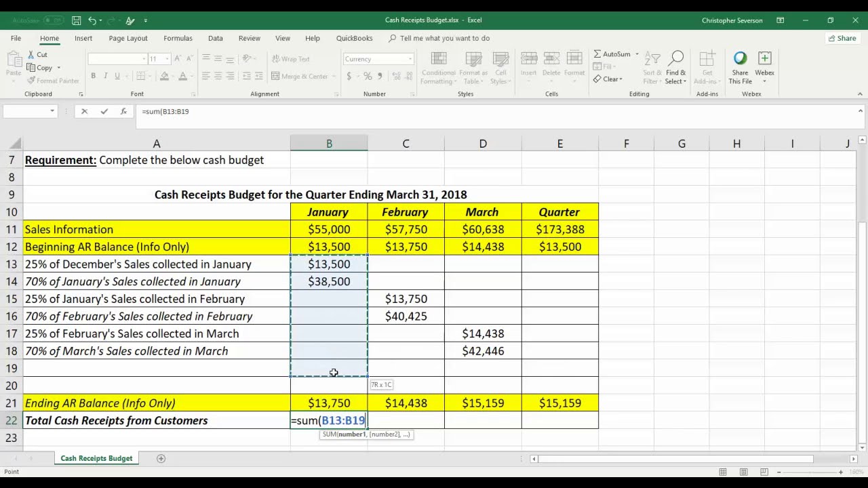
Task: Click the Comma Style icon
Action: pyautogui.click(x=380, y=76)
